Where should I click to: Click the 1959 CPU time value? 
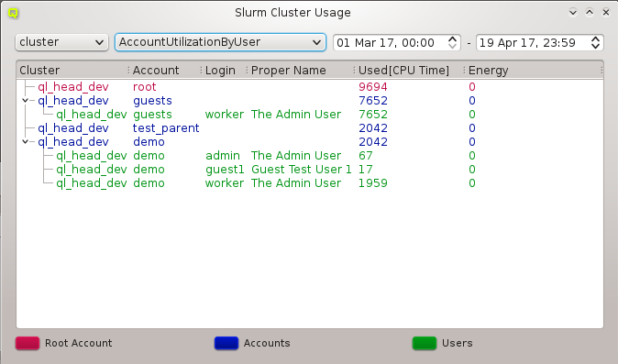point(373,183)
